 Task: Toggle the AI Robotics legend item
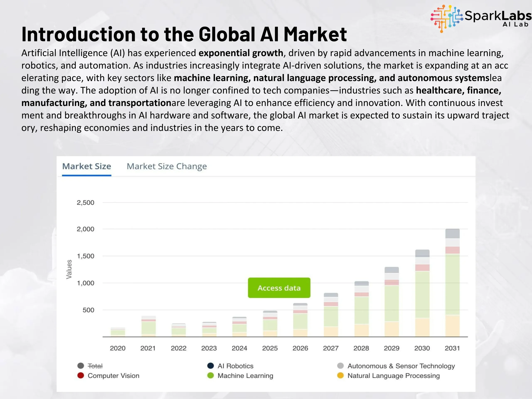coord(235,366)
